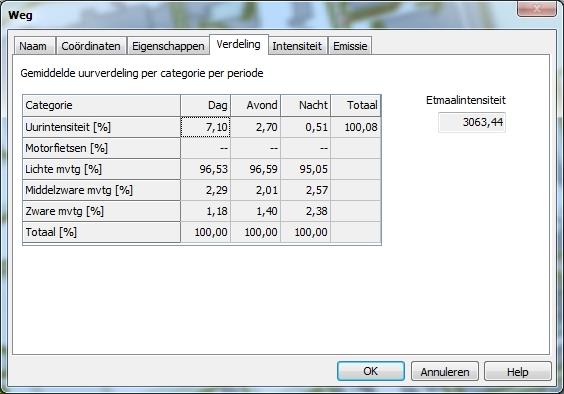Screen dimensions: 564x394
Task: Open the Emissie tab
Action: 350,46
